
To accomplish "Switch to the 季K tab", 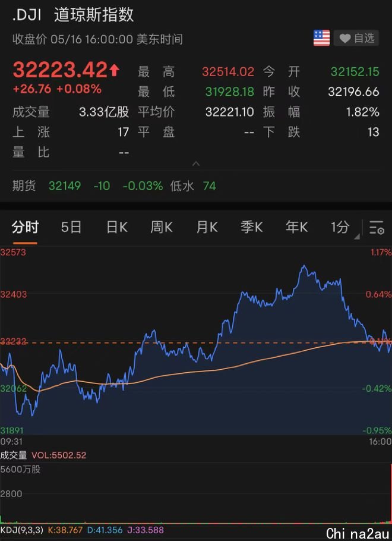I will pyautogui.click(x=251, y=228).
